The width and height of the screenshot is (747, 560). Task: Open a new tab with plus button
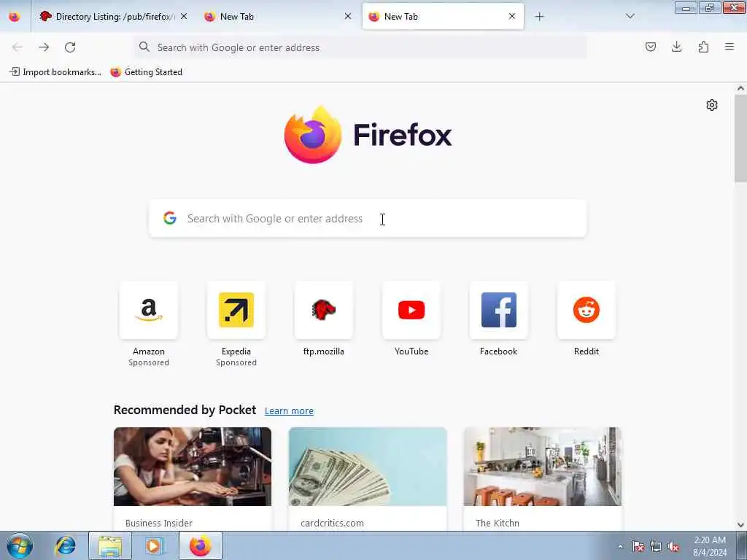539,17
